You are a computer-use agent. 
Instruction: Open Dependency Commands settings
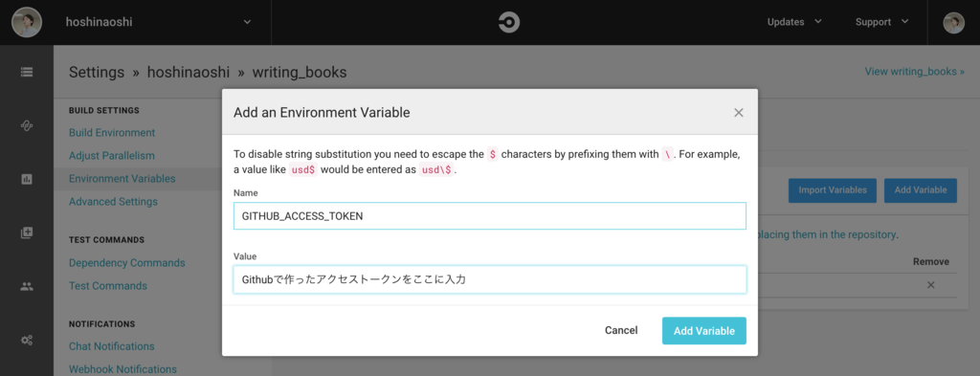pos(127,263)
